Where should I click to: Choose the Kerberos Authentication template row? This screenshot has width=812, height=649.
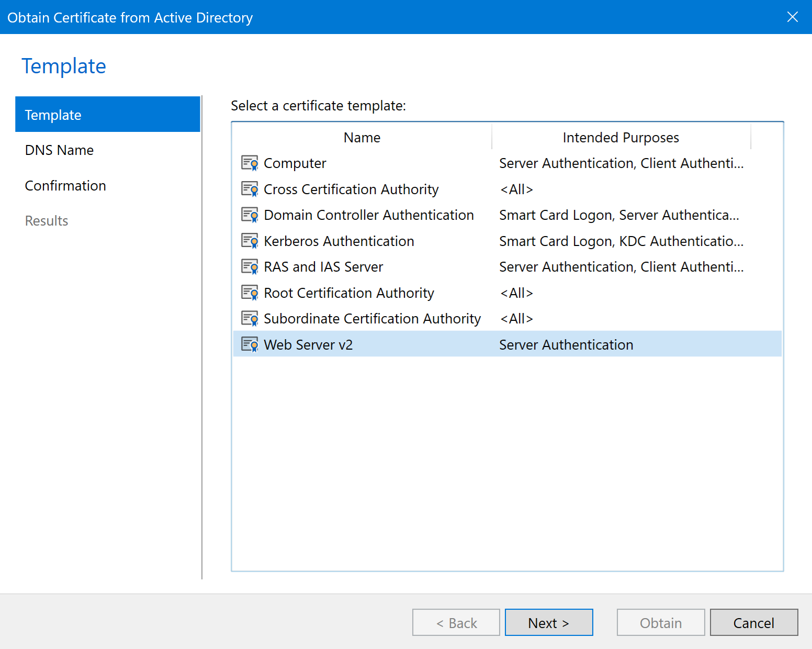339,241
